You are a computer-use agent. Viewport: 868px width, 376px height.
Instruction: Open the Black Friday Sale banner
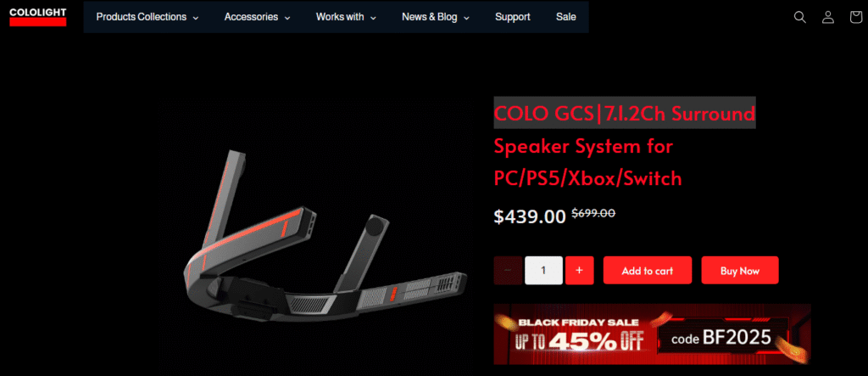652,334
